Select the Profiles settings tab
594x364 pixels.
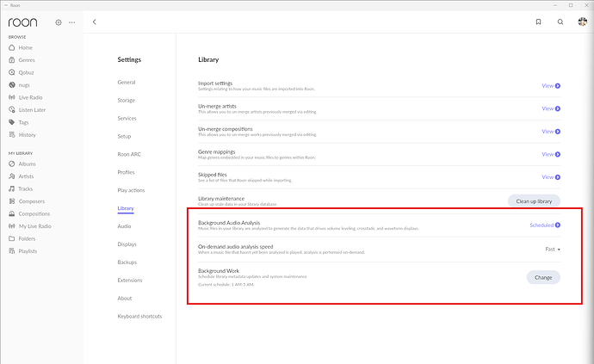[x=126, y=172]
